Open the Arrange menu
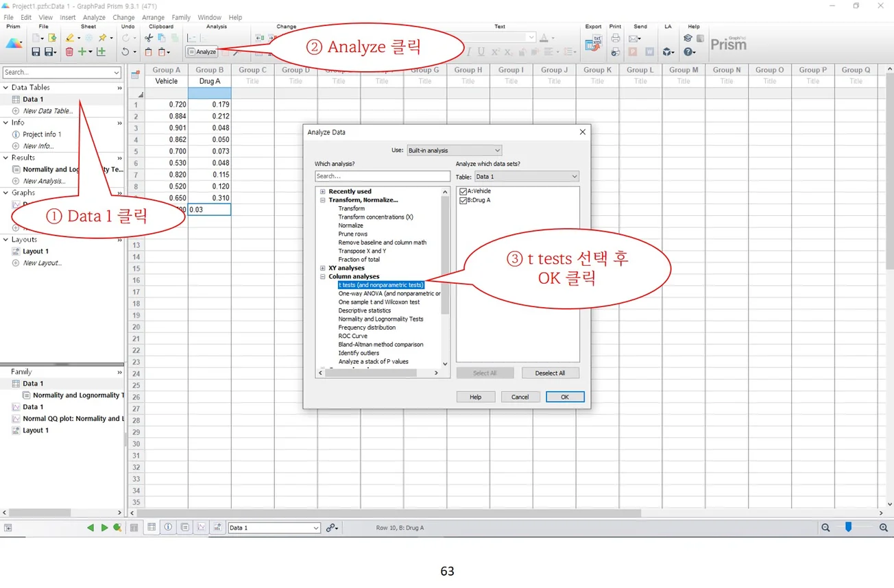The image size is (894, 588). click(153, 17)
